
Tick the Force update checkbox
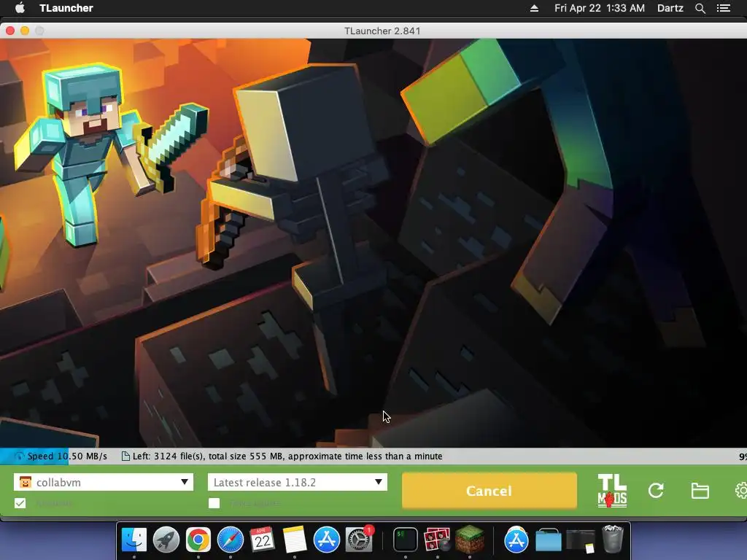214,503
